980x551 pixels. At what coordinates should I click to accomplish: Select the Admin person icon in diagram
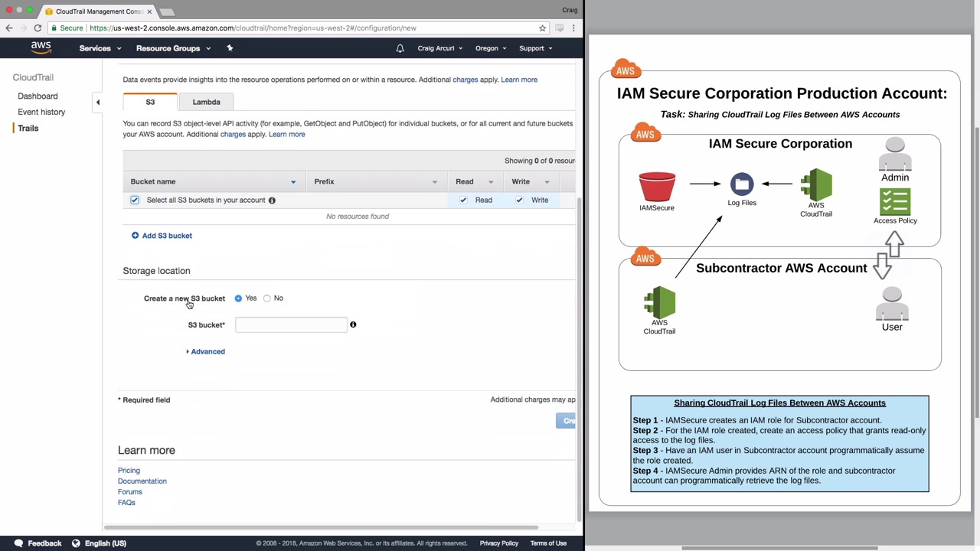(895, 155)
